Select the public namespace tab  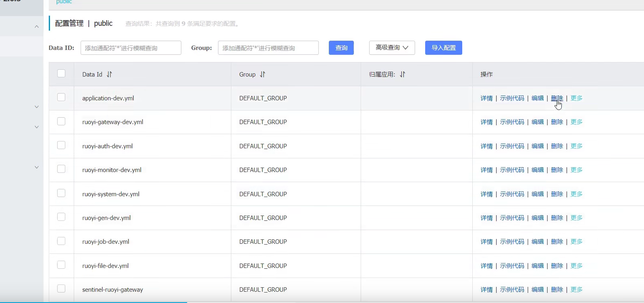[x=64, y=2]
